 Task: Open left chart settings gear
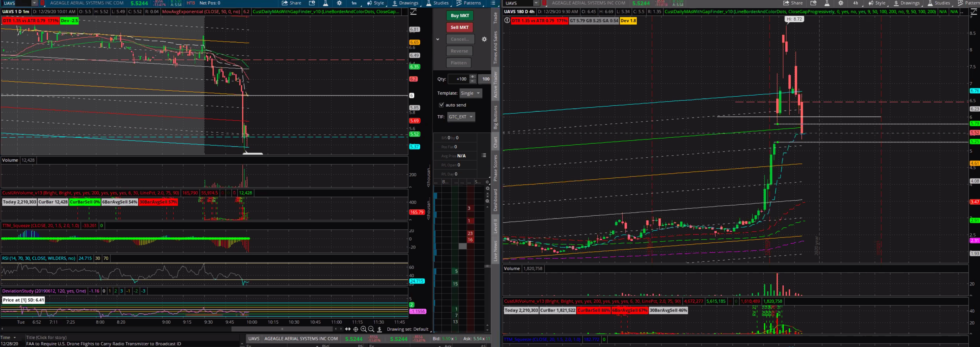tap(339, 3)
